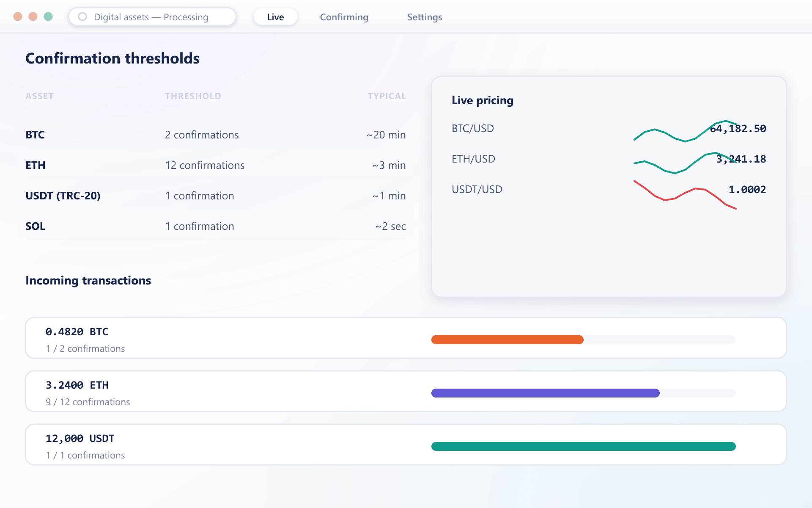Screen dimensions: 812x508
Task: Click the '~20 min' typical time
Action: (386, 135)
